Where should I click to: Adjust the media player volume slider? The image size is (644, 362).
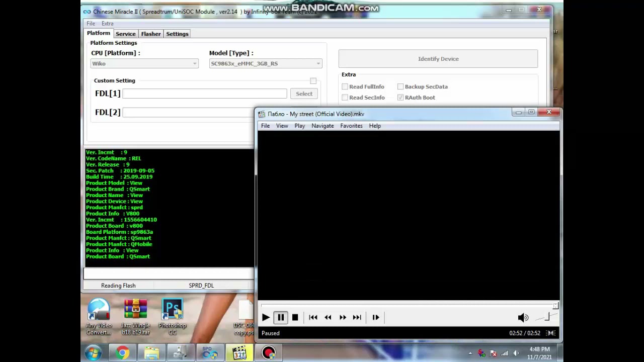[545, 317]
